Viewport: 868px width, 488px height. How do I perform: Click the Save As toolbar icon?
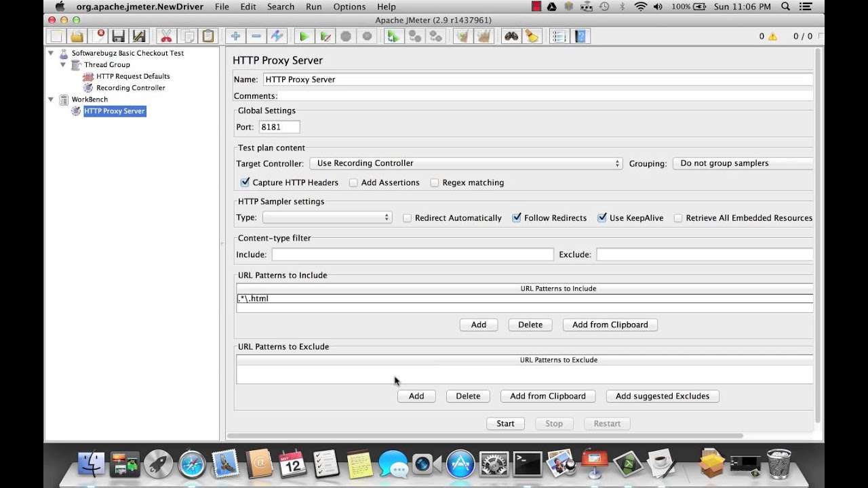click(139, 37)
